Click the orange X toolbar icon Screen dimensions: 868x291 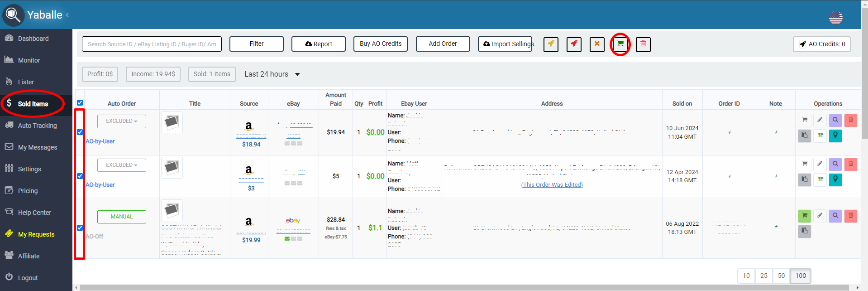point(597,44)
